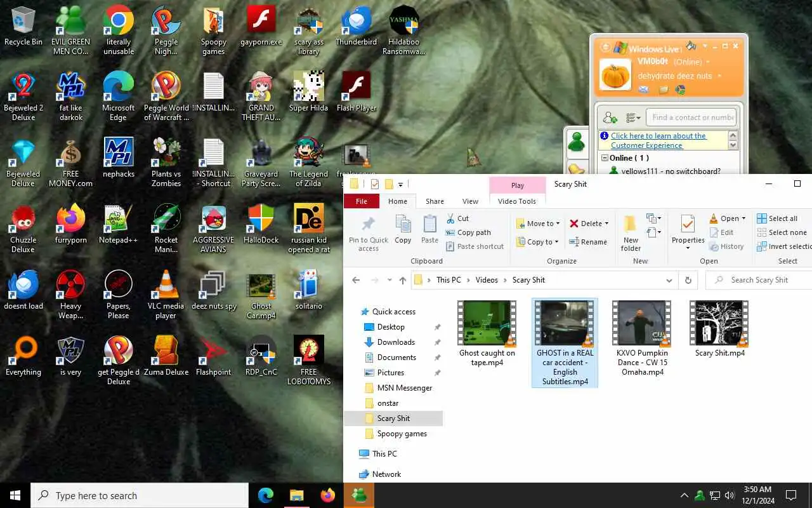The width and height of the screenshot is (812, 508).
Task: Open the Open dropdown in ribbon
Action: click(743, 218)
